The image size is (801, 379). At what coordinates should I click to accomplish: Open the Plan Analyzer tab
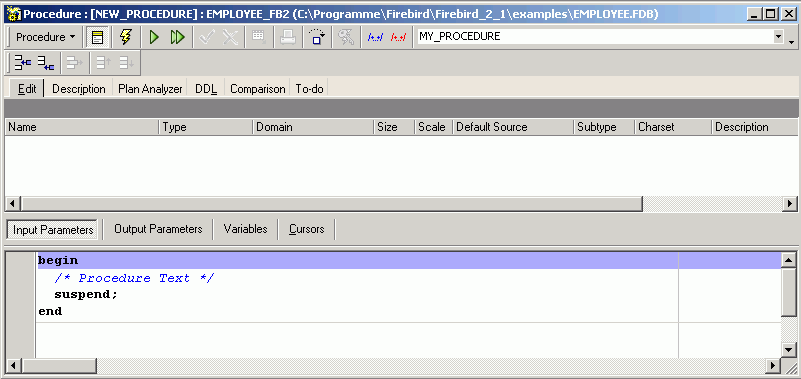pyautogui.click(x=150, y=89)
